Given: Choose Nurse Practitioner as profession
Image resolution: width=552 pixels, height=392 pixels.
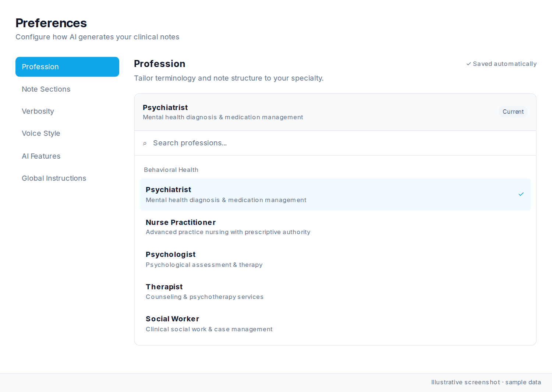Looking at the screenshot, I should coord(335,227).
